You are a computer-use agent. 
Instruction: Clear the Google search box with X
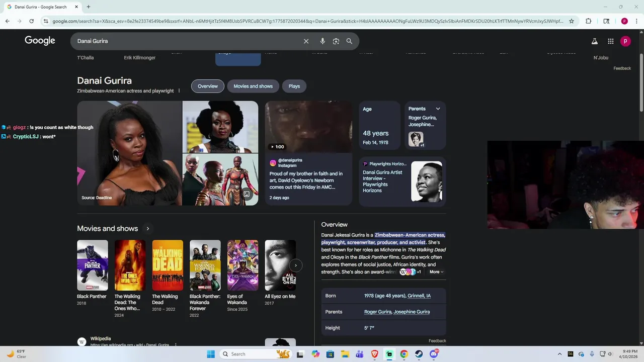(x=306, y=41)
